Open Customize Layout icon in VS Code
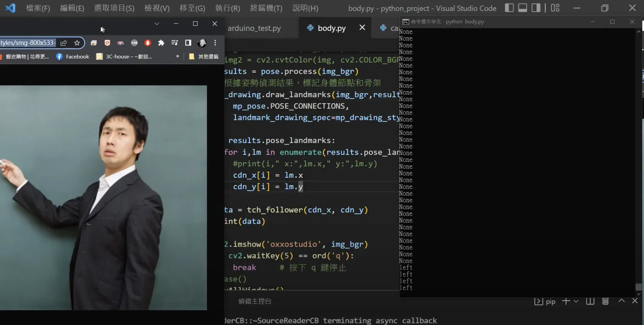Viewport: 644px width, 325px height. pos(555,8)
